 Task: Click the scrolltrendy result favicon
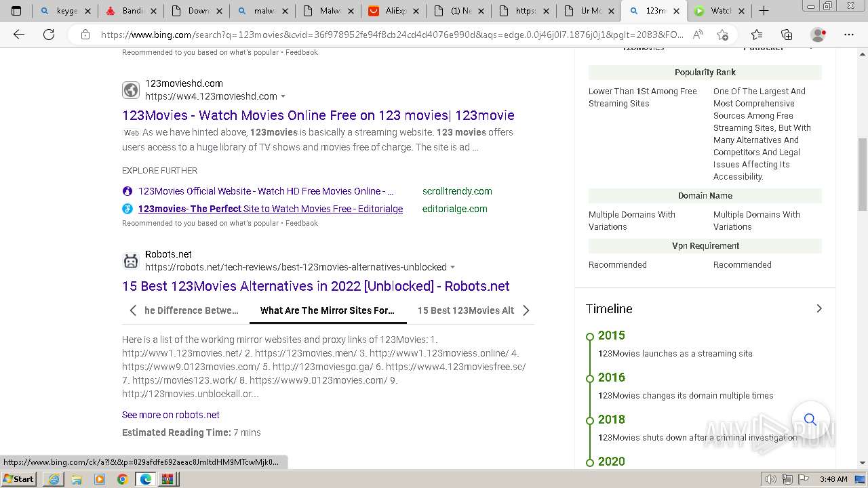click(x=127, y=191)
